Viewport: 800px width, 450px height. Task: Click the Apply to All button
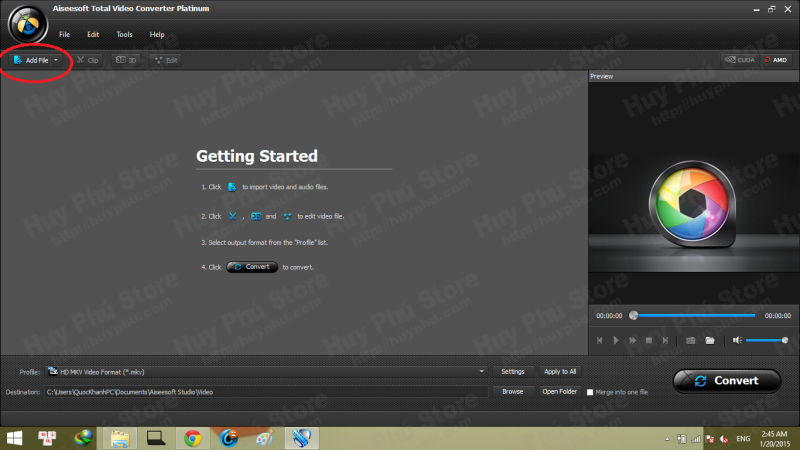[560, 372]
